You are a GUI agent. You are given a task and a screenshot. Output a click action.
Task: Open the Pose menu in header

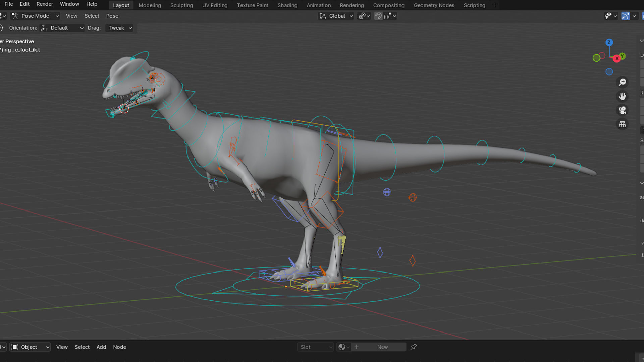112,16
